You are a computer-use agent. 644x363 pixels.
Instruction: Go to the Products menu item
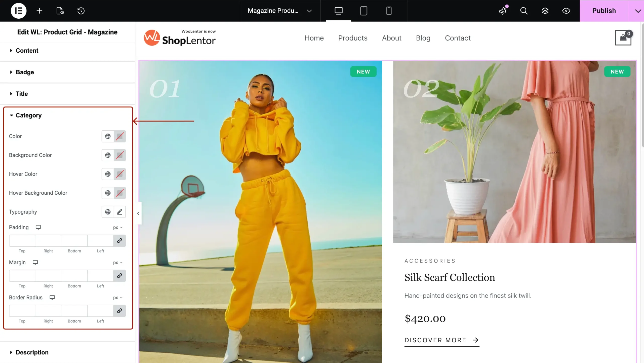[353, 38]
